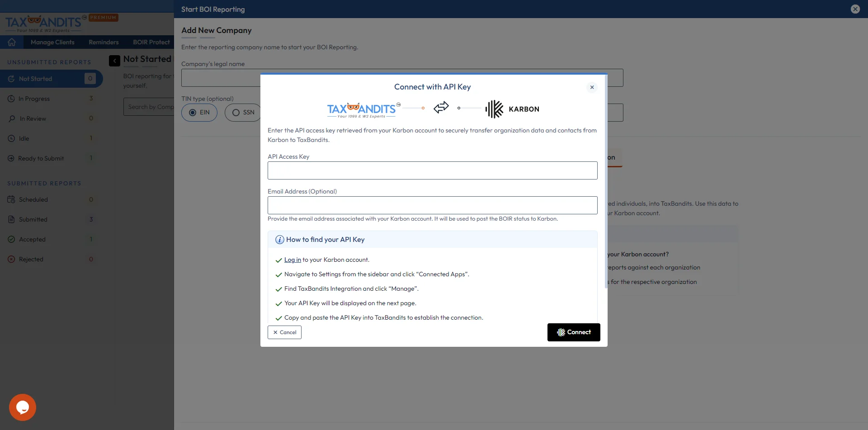Screen dimensions: 868x430
Task: Open Submitted reports list
Action: tap(51, 219)
